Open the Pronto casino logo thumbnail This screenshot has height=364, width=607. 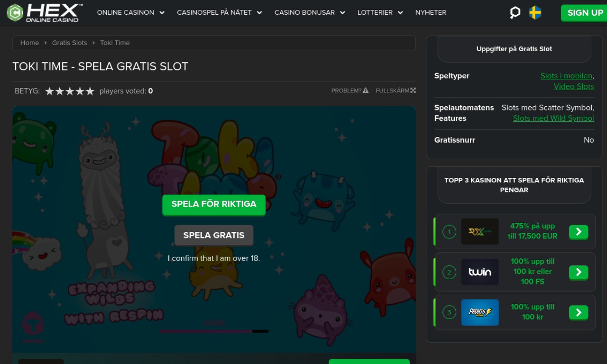point(480,312)
